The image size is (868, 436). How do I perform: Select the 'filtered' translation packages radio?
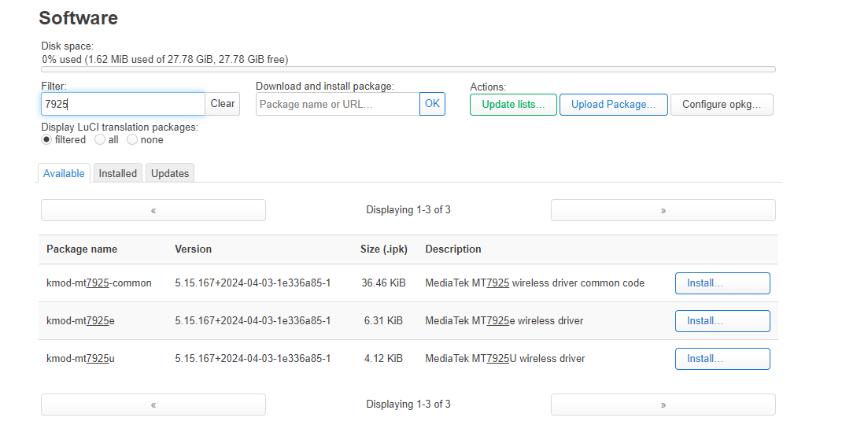tap(46, 139)
